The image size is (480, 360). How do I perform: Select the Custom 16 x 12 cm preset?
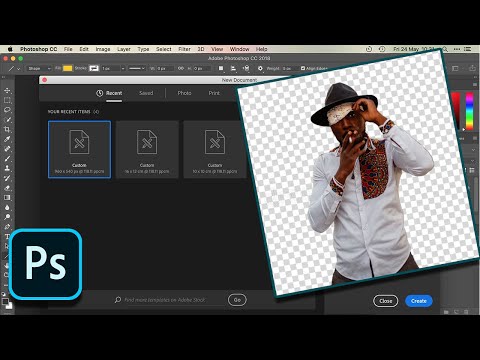click(x=147, y=149)
